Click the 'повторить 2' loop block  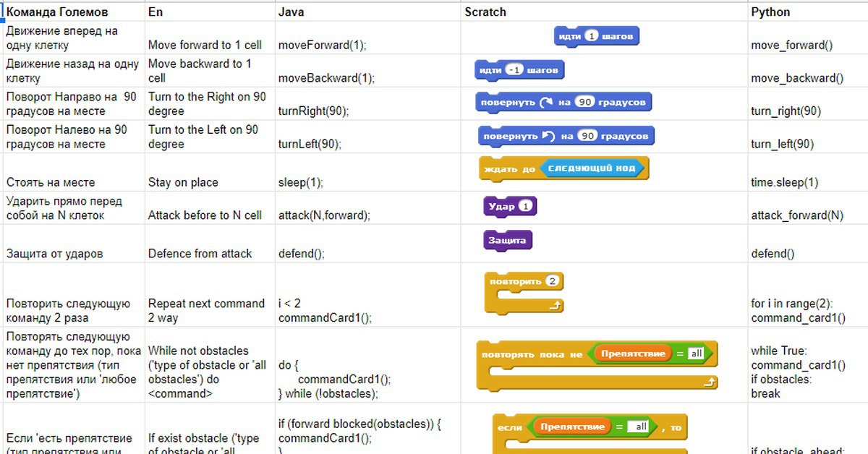coord(524,292)
